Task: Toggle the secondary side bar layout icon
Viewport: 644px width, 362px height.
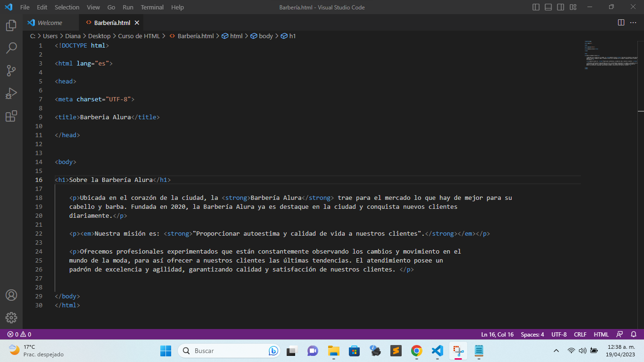Action: coord(561,7)
